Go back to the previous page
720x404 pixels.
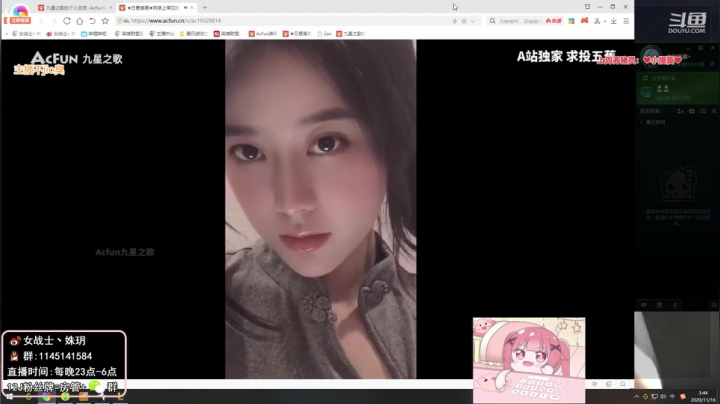coord(41,21)
